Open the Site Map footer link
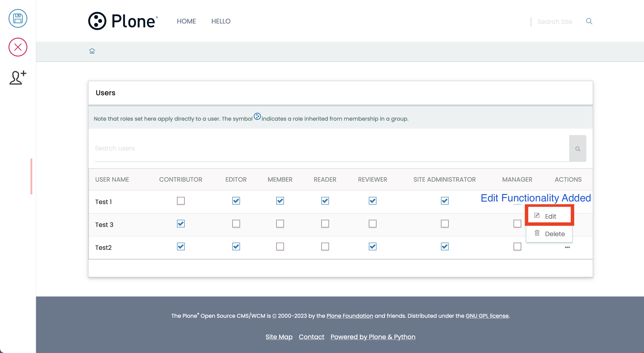The image size is (644, 353). 279,337
